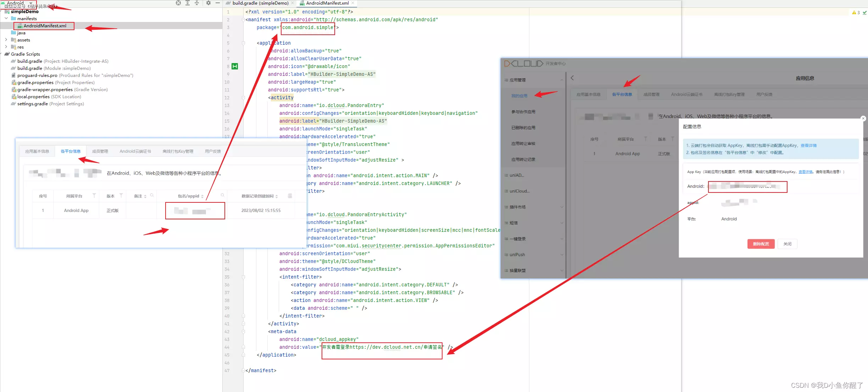Click the red 删除配置 button
868x392 pixels.
761,244
